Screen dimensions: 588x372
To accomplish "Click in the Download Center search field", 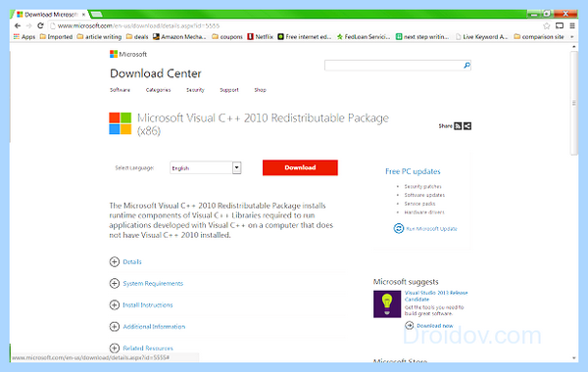I will (x=394, y=66).
